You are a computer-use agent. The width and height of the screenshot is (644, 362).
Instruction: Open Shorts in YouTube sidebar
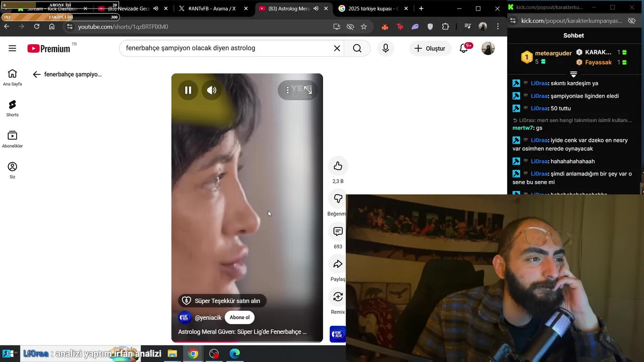pyautogui.click(x=12, y=108)
